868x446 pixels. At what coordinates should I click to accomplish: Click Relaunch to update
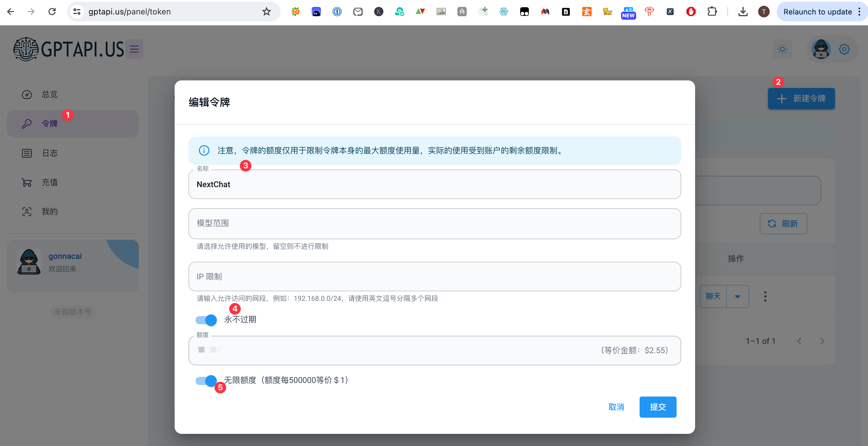[x=817, y=12]
